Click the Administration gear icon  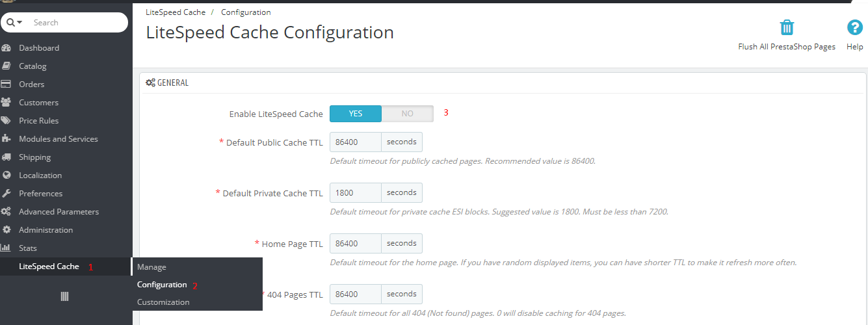click(7, 230)
